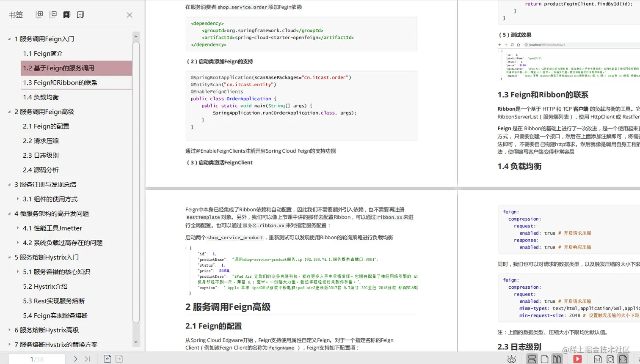The image size is (640, 364).
Task: Collapse '2 服务调用Feign高级' bookmark section
Action: pyautogui.click(x=9, y=112)
